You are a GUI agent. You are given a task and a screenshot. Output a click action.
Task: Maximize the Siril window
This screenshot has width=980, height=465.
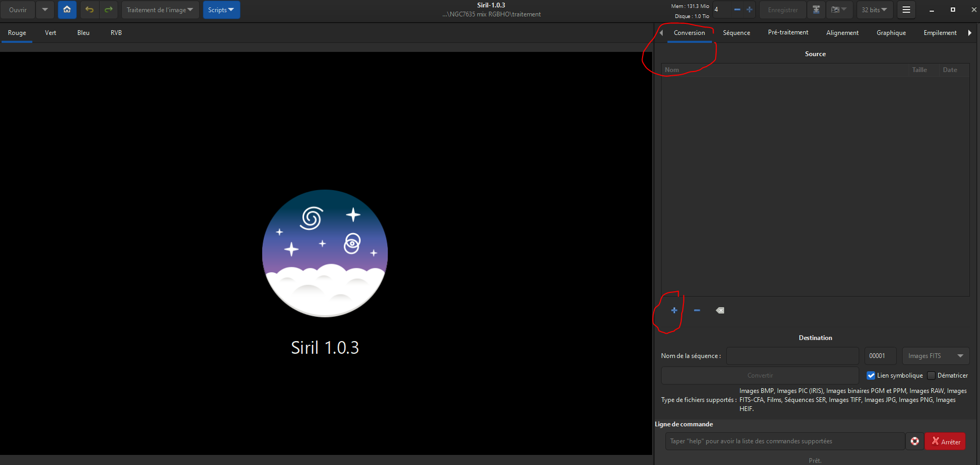tap(953, 10)
